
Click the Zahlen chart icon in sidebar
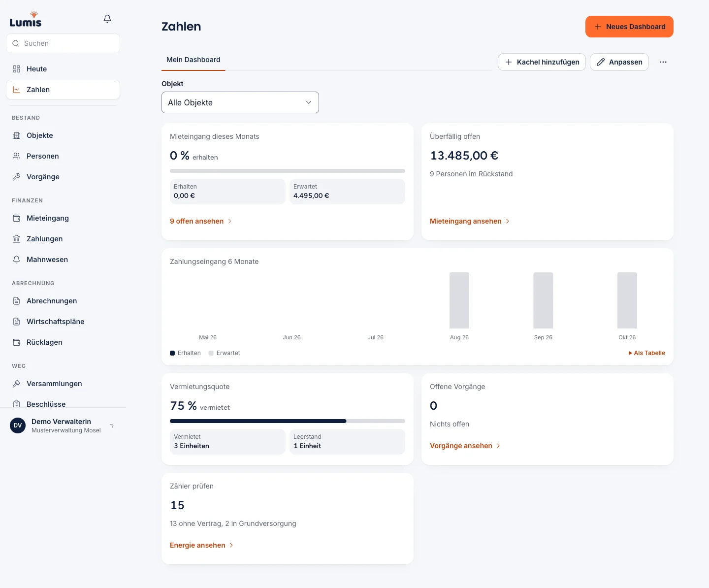pos(17,90)
